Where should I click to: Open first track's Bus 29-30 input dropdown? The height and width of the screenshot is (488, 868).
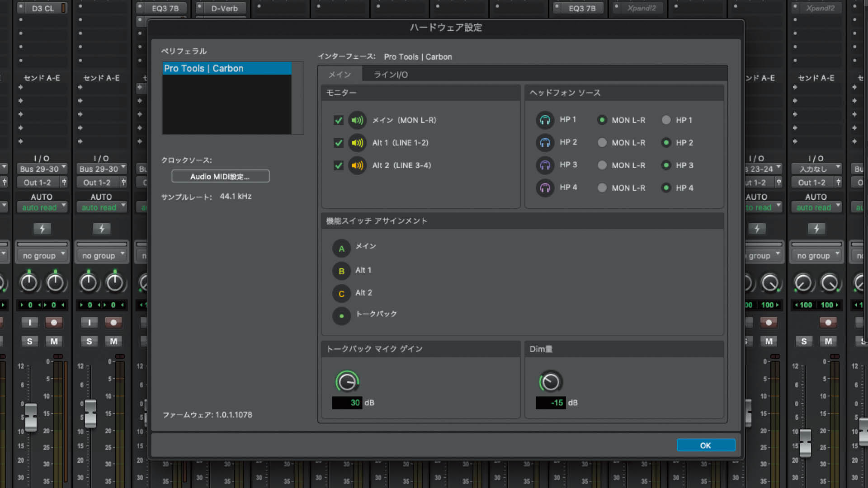42,169
